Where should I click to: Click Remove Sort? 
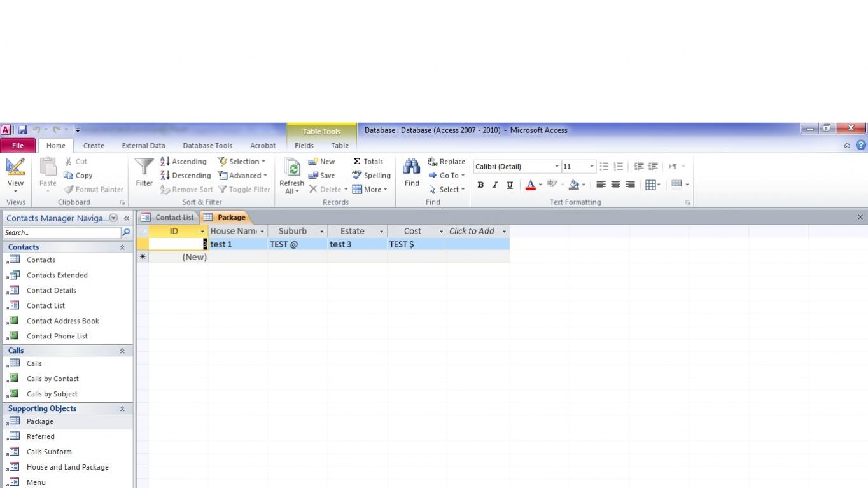[x=186, y=190]
